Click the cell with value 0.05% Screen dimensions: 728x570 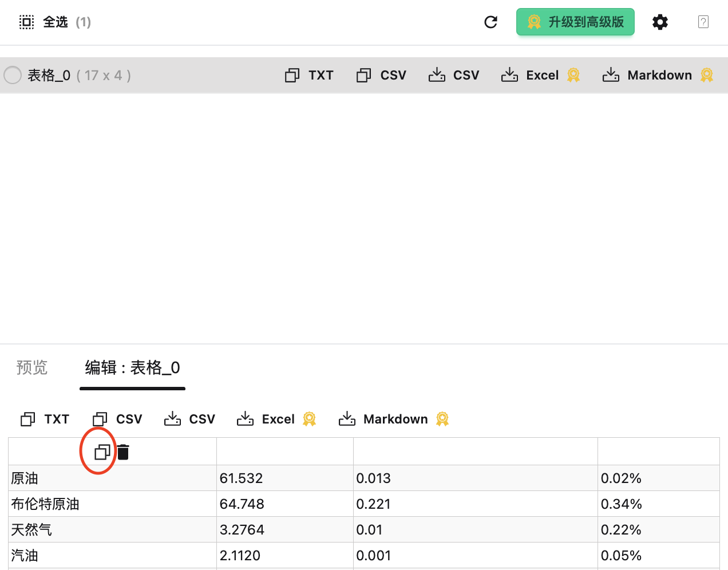659,555
